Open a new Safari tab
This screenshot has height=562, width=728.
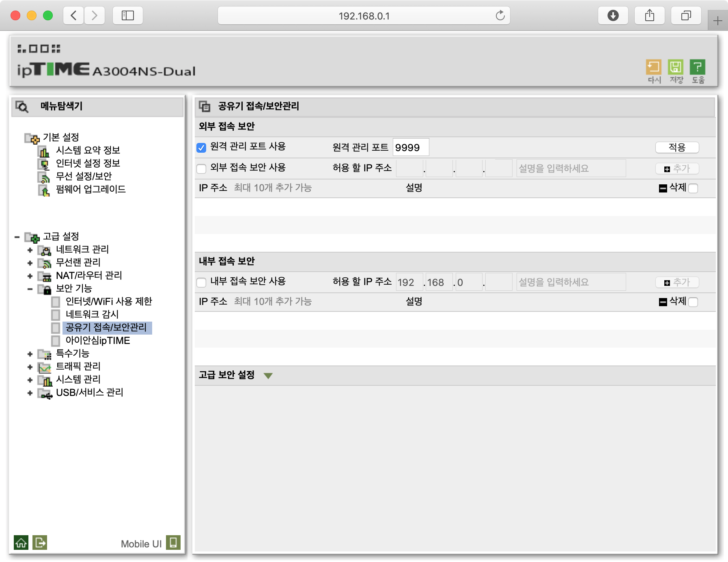point(717,21)
